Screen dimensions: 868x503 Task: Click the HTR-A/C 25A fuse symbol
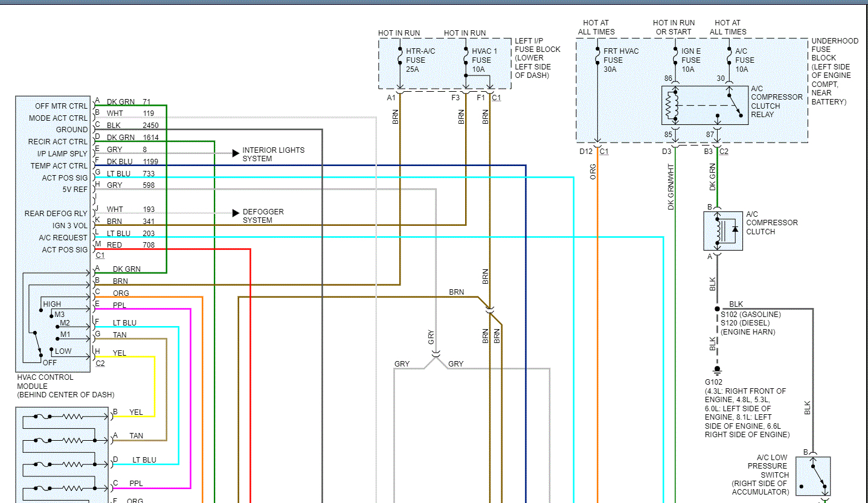(x=400, y=58)
